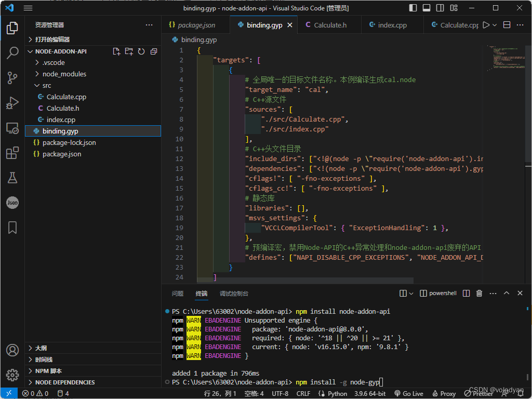The height and width of the screenshot is (399, 532).
Task: Toggle Proxy in the status bar
Action: pyautogui.click(x=443, y=393)
